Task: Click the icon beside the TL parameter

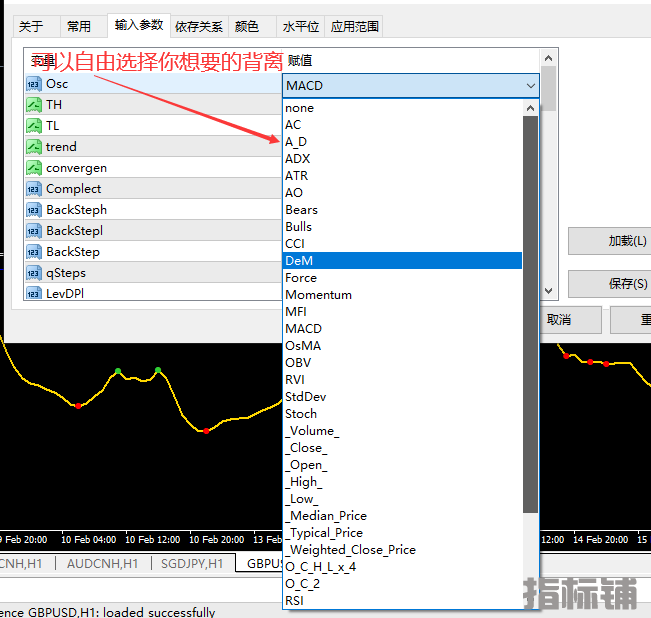Action: point(34,126)
